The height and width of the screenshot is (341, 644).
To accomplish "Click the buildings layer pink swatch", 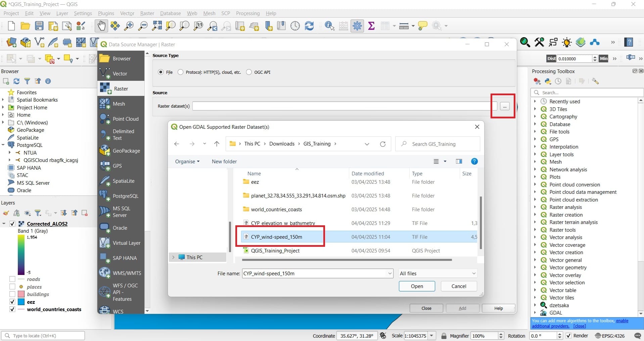I will click(x=21, y=294).
